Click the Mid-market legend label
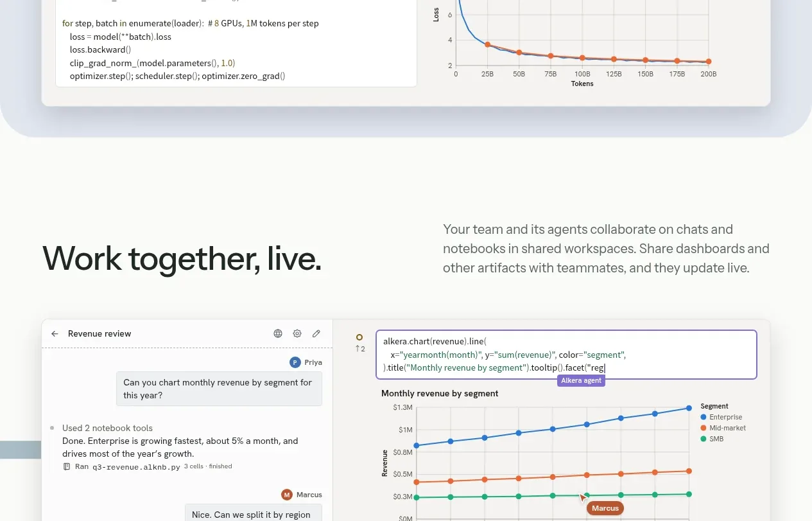Viewport: 812px width, 521px height. (728, 428)
